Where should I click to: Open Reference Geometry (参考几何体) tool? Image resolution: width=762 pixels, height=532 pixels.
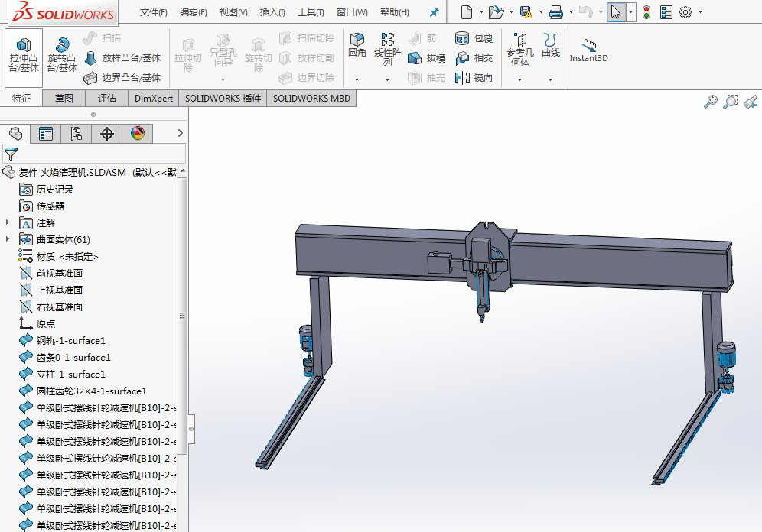coord(520,50)
